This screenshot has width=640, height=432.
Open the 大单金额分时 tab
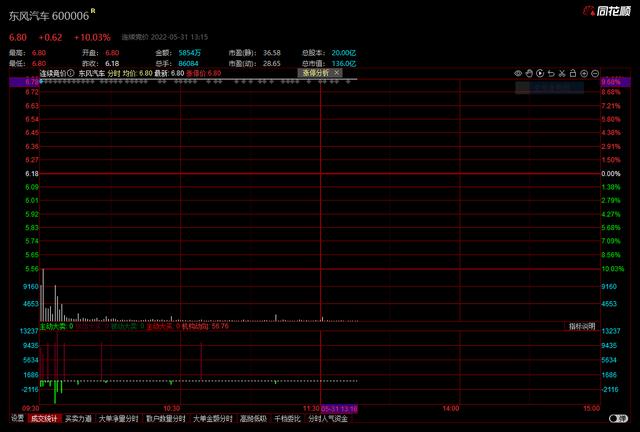(x=213, y=419)
